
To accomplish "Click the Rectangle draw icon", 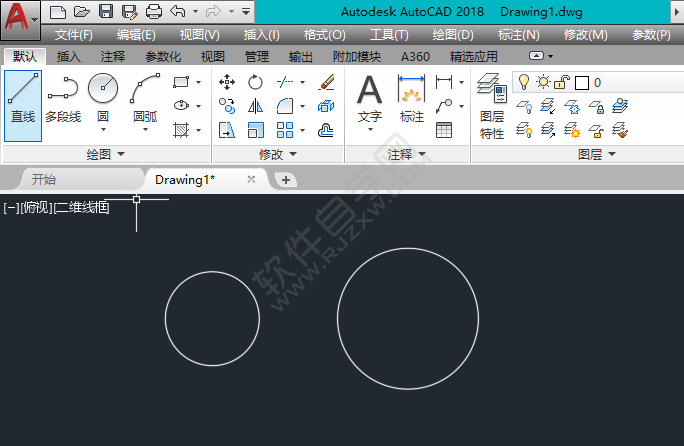I will coord(181,82).
